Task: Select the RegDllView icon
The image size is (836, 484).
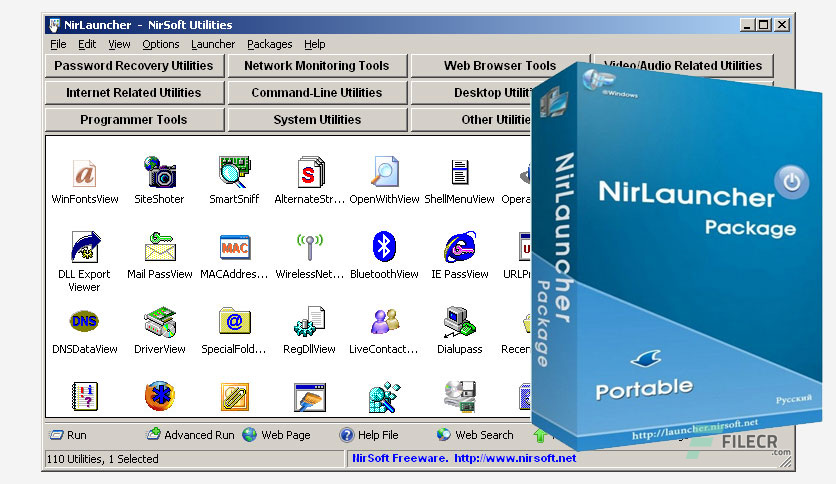Action: pyautogui.click(x=310, y=321)
